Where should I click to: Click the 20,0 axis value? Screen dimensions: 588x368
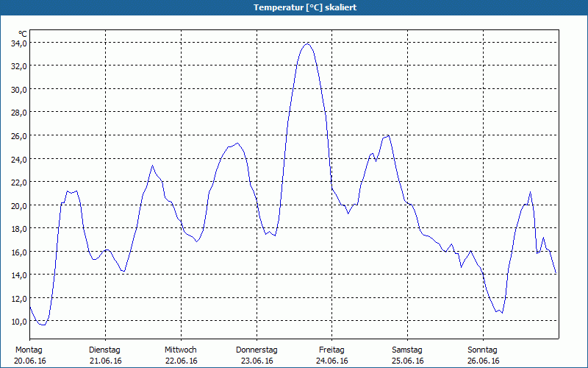point(19,206)
